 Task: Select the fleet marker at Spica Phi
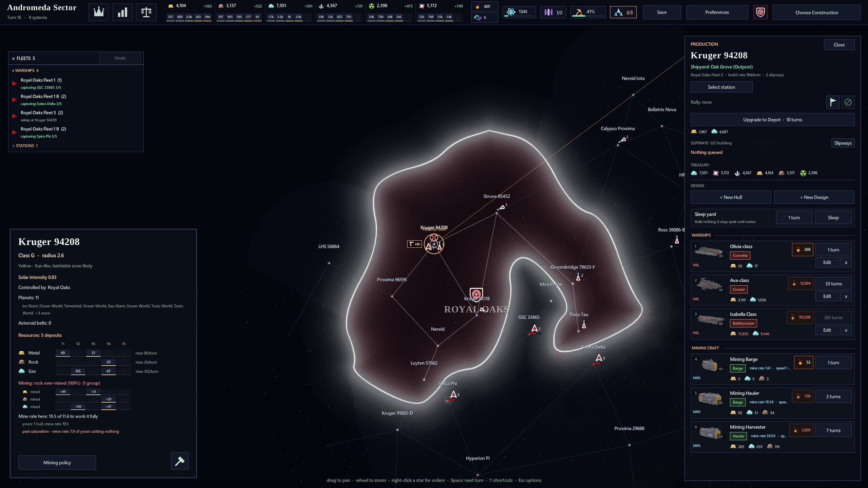click(453, 395)
